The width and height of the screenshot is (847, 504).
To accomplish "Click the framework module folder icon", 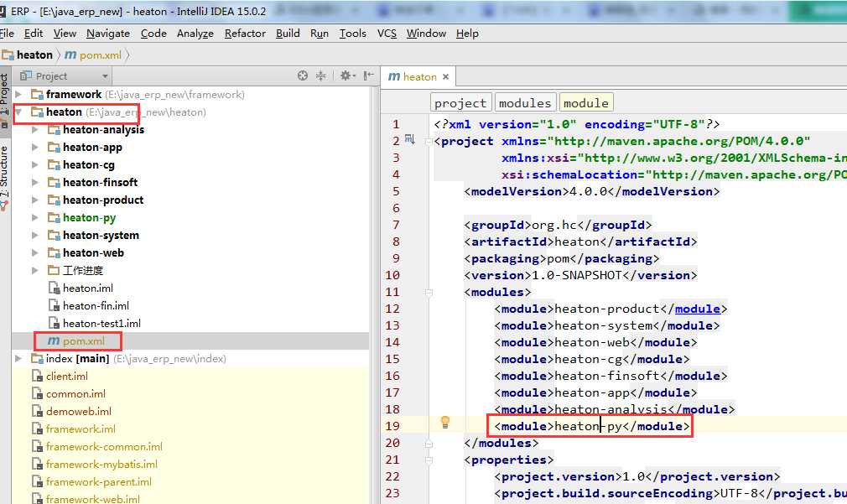I will (37, 95).
